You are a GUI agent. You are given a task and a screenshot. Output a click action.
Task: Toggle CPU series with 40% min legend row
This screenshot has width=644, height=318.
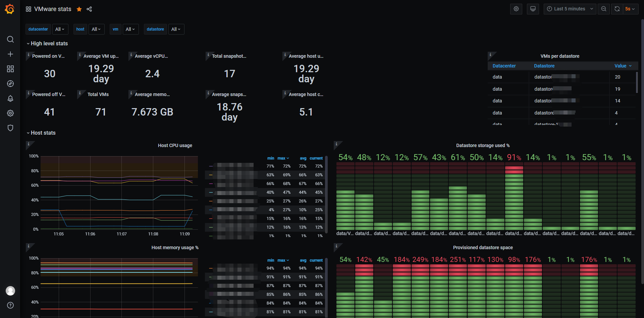(265, 192)
